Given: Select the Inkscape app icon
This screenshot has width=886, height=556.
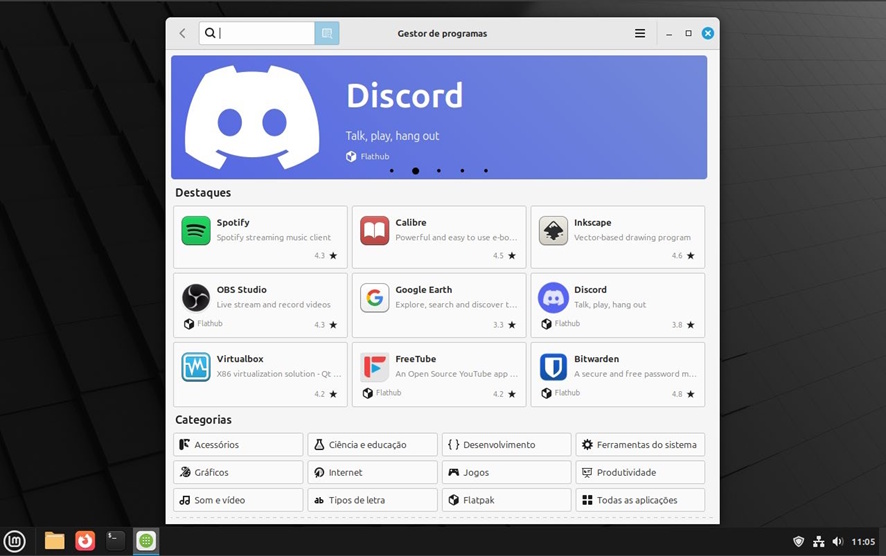Looking at the screenshot, I should click(553, 231).
